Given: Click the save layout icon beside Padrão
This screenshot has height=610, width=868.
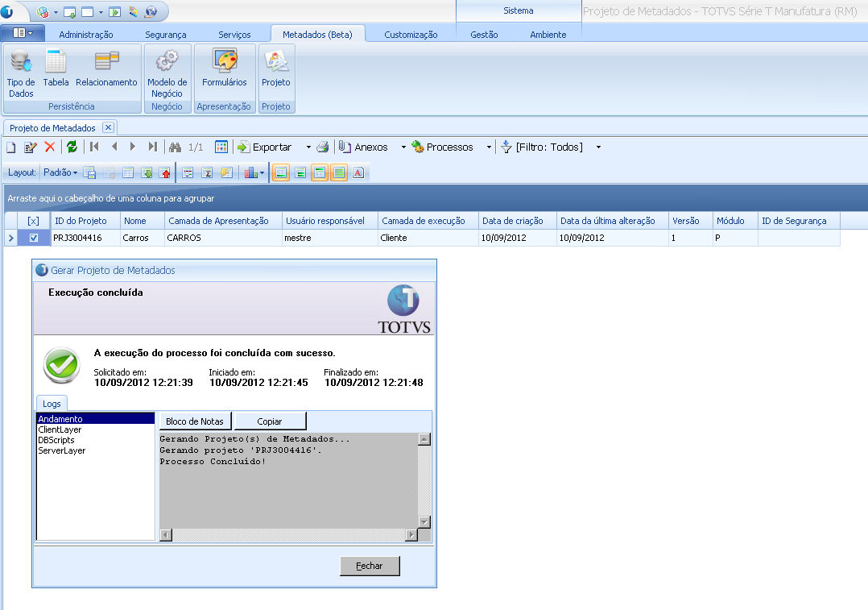Looking at the screenshot, I should coord(89,173).
